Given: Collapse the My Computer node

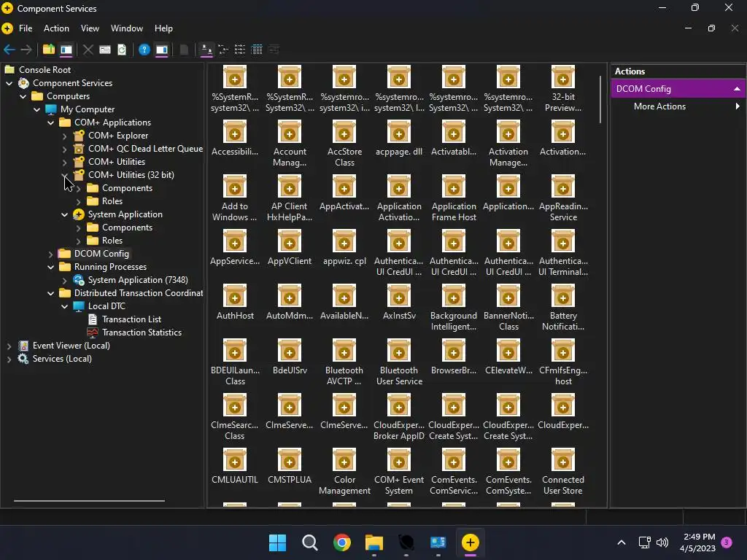Looking at the screenshot, I should pyautogui.click(x=36, y=109).
